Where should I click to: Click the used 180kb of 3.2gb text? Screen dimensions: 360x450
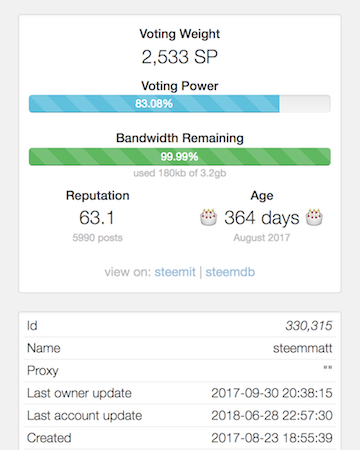(x=180, y=173)
